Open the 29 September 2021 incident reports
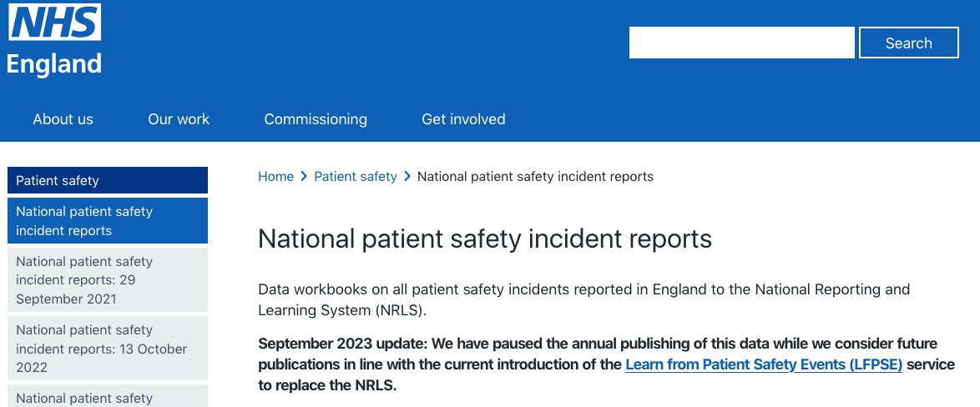The height and width of the screenshot is (407, 980). (x=108, y=279)
